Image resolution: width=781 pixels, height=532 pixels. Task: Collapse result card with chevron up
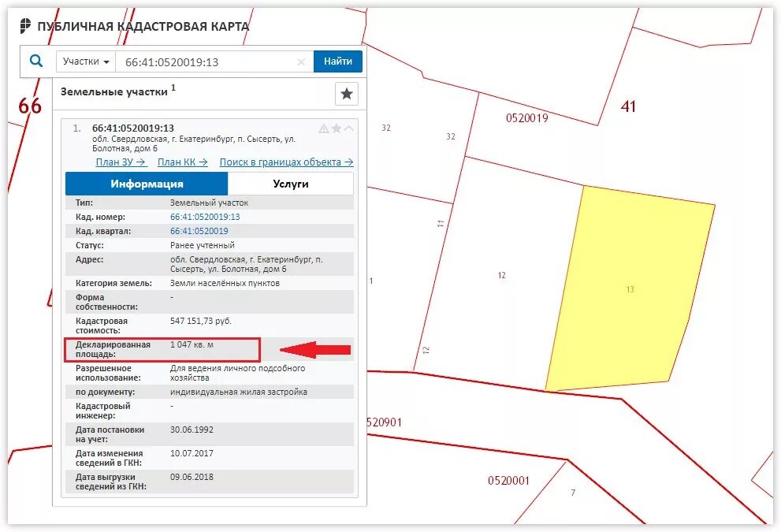point(348,128)
